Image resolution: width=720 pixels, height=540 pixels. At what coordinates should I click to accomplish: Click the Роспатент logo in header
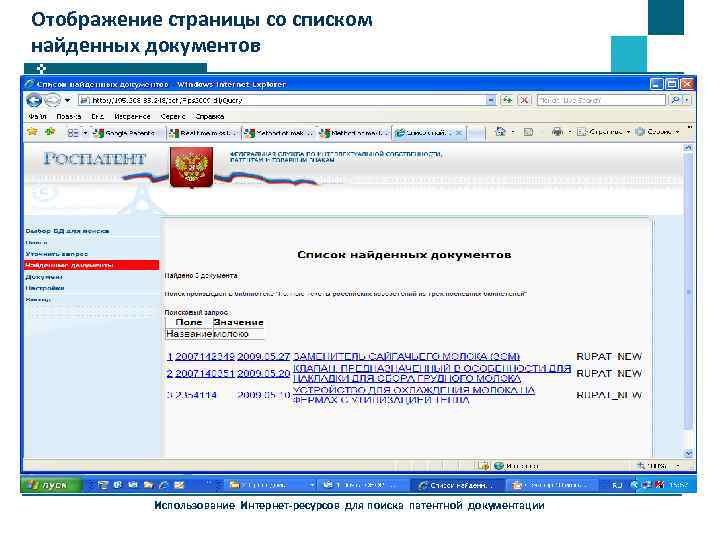[95, 159]
